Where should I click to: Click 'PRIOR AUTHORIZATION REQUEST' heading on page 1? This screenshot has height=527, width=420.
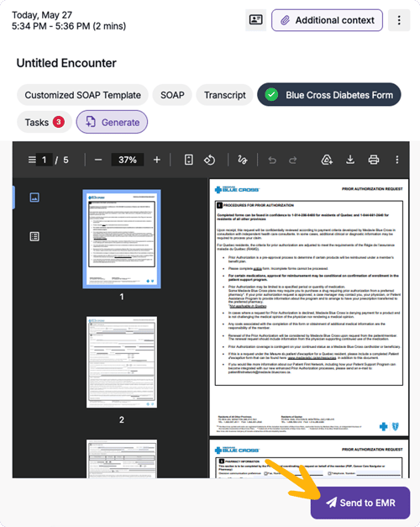coord(372,189)
